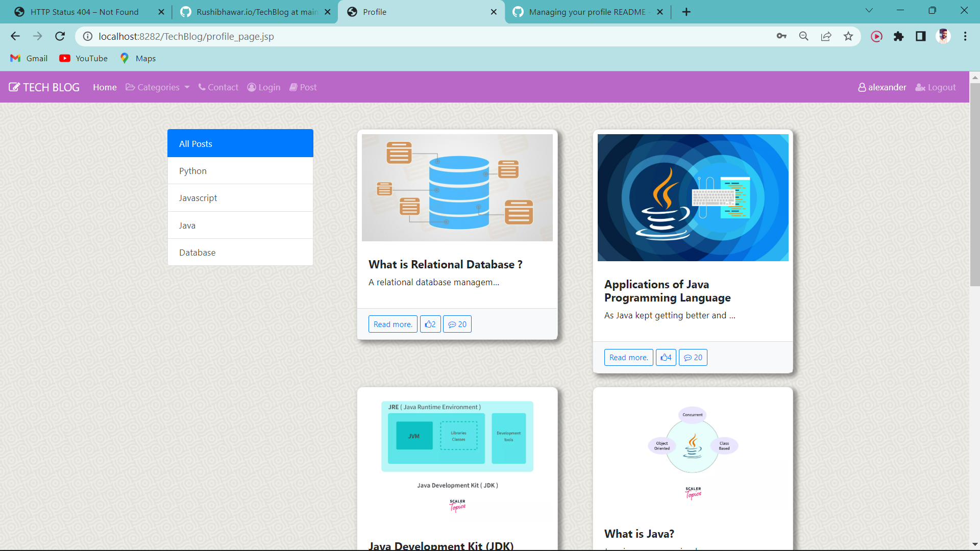Image resolution: width=980 pixels, height=551 pixels.
Task: Click the Login person icon in navbar
Action: pyautogui.click(x=251, y=87)
